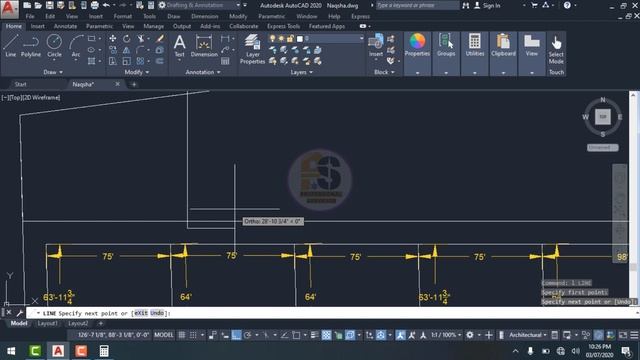Click the Dimension tool icon

204,46
